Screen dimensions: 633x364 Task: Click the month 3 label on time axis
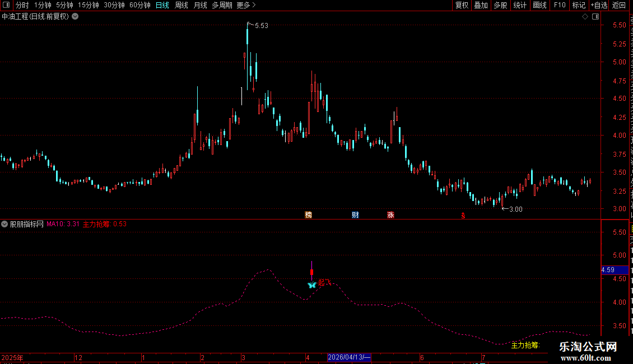click(243, 357)
